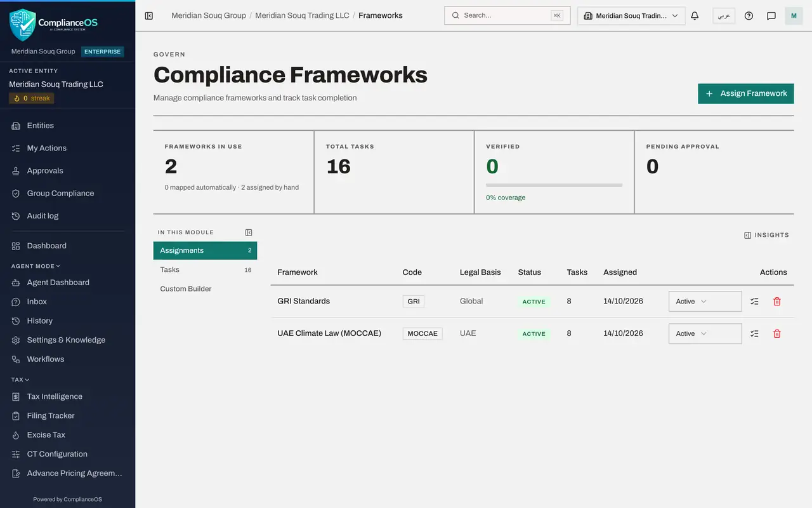Go to Entities in the sidebar
This screenshot has width=812, height=508.
(x=67, y=126)
